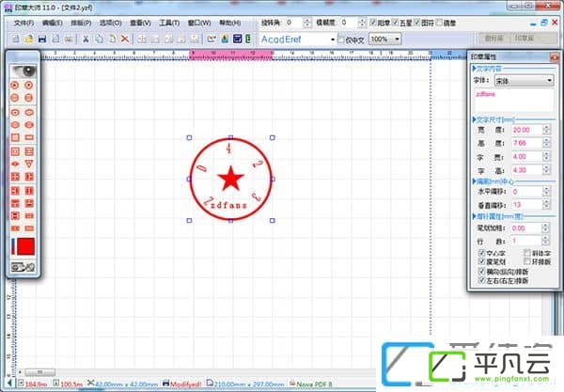Close the 印章属性 properties panel
Image resolution: width=564 pixels, height=392 pixels.
[554, 56]
